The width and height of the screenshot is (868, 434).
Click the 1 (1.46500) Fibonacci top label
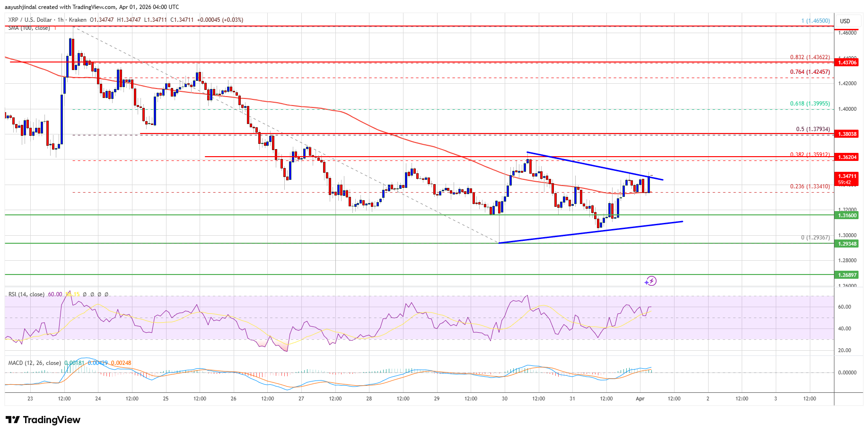815,21
